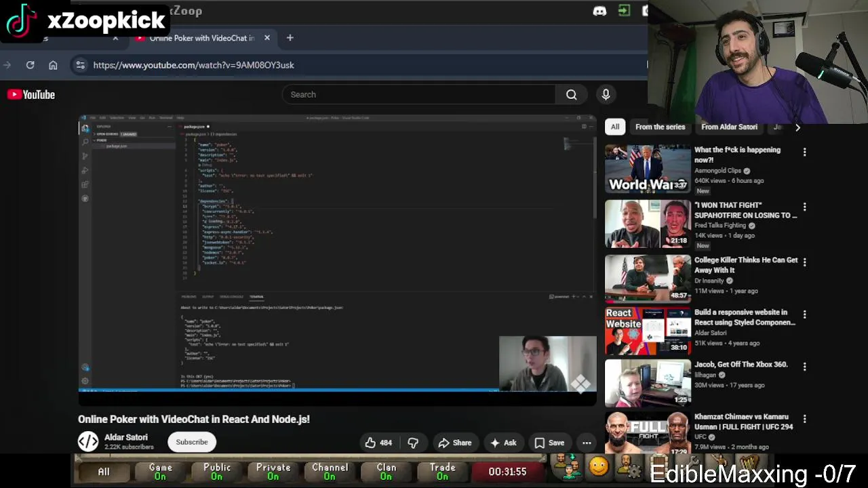This screenshot has height=488, width=868.
Task: Open the Aldar Satori channel name link
Action: 126,437
